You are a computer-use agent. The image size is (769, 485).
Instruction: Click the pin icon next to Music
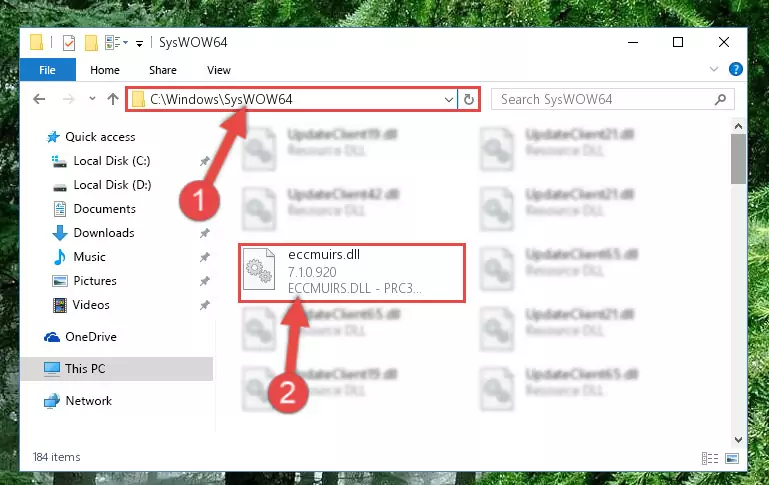(x=205, y=257)
